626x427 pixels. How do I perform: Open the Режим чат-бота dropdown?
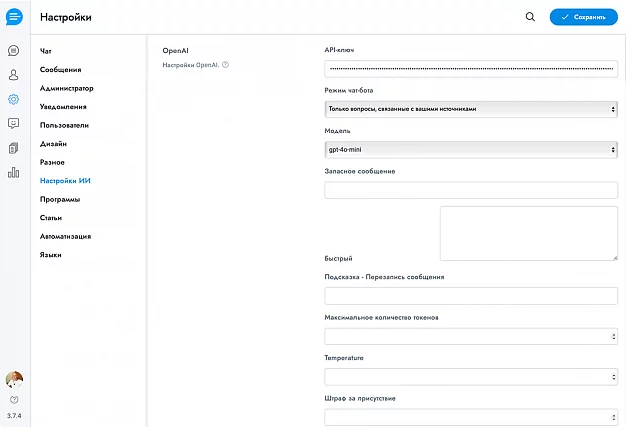coord(470,108)
